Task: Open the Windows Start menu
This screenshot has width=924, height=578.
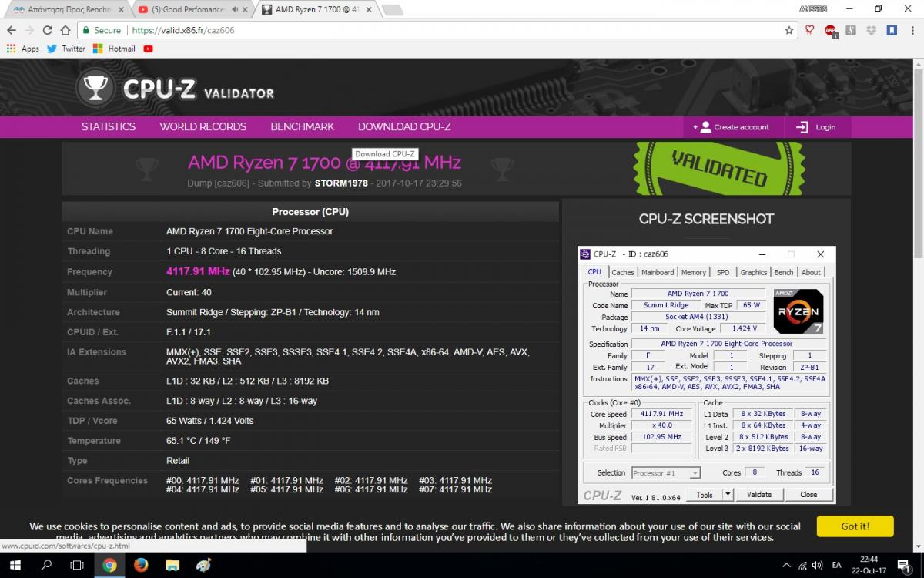Action: click(15, 565)
